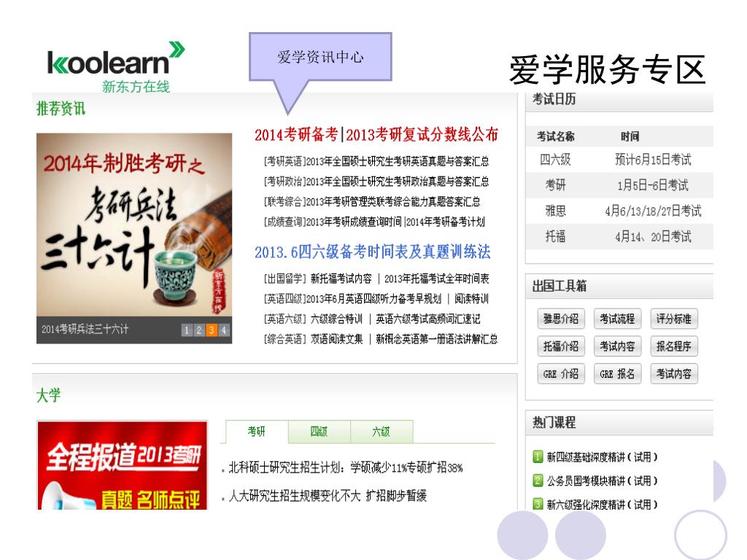Click the 2014考研兵法三十六计 caption
The width and height of the screenshot is (747, 560).
[x=85, y=329]
